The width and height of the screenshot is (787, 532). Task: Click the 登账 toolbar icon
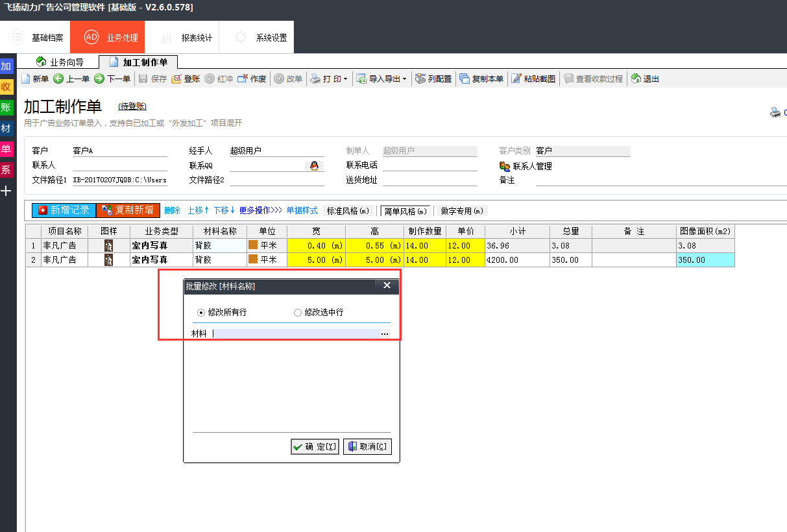[x=176, y=79]
